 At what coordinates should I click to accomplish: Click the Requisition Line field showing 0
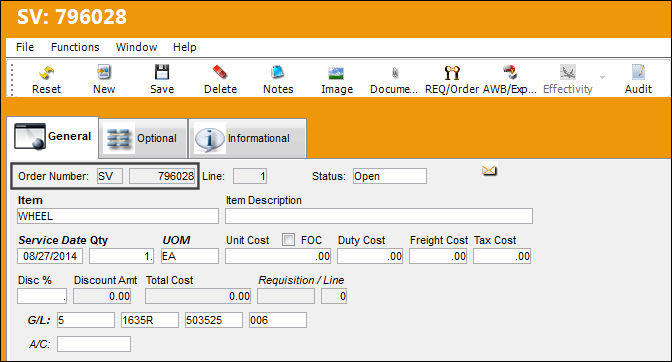pyautogui.click(x=334, y=296)
